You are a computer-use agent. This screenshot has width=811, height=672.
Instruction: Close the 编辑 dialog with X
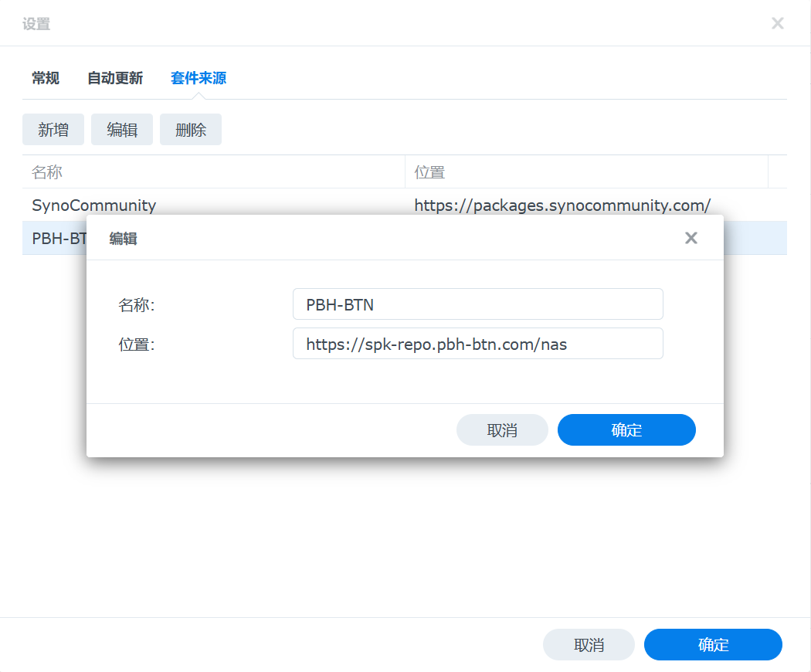click(691, 238)
